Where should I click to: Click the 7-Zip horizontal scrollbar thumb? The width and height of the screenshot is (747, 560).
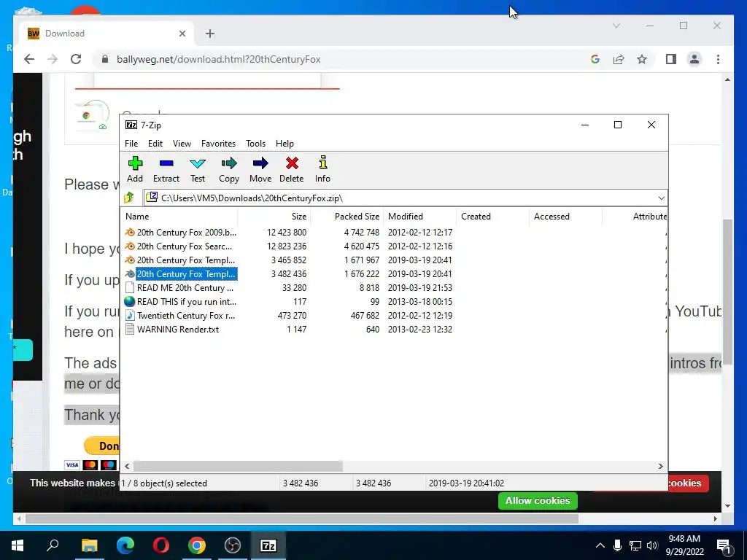[x=238, y=466]
